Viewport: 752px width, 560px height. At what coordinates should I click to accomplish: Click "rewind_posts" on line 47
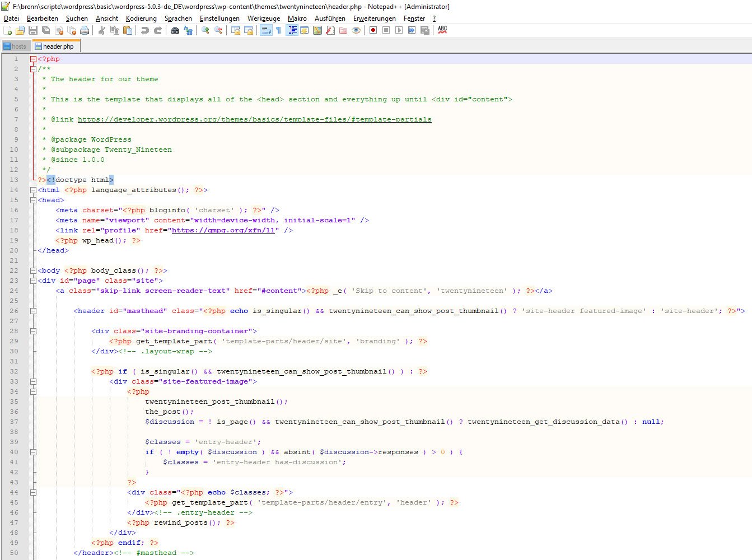pos(181,522)
